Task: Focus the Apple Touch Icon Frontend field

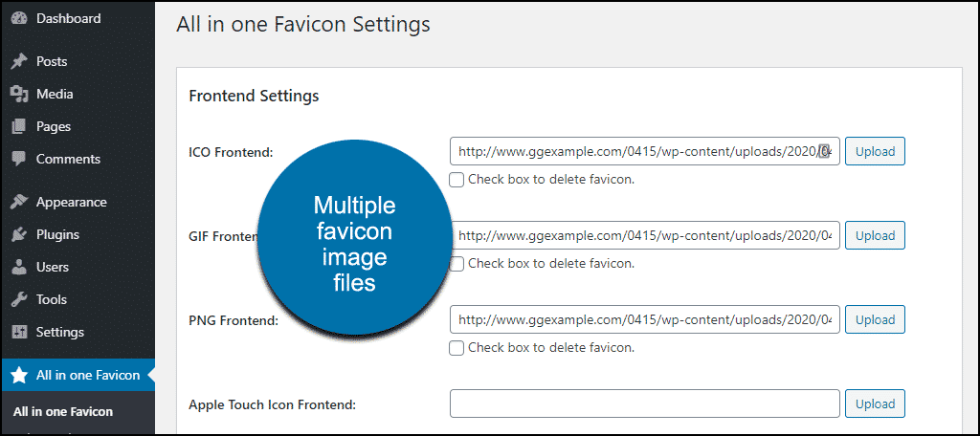Action: tap(644, 403)
